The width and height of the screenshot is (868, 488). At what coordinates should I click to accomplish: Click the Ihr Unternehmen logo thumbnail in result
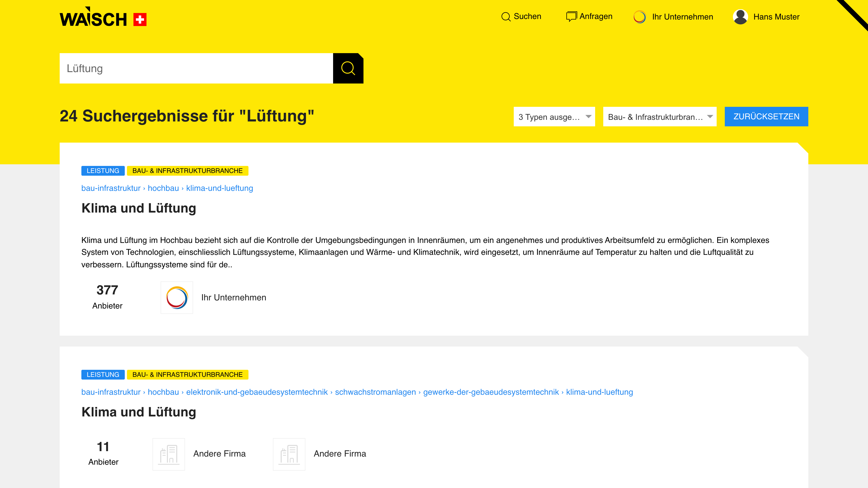pyautogui.click(x=177, y=298)
